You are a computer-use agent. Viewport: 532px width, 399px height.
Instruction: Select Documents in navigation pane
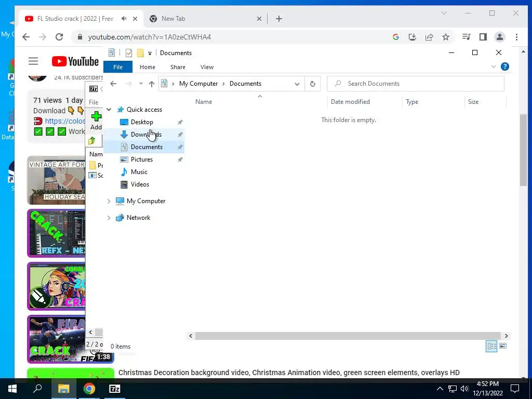(147, 147)
